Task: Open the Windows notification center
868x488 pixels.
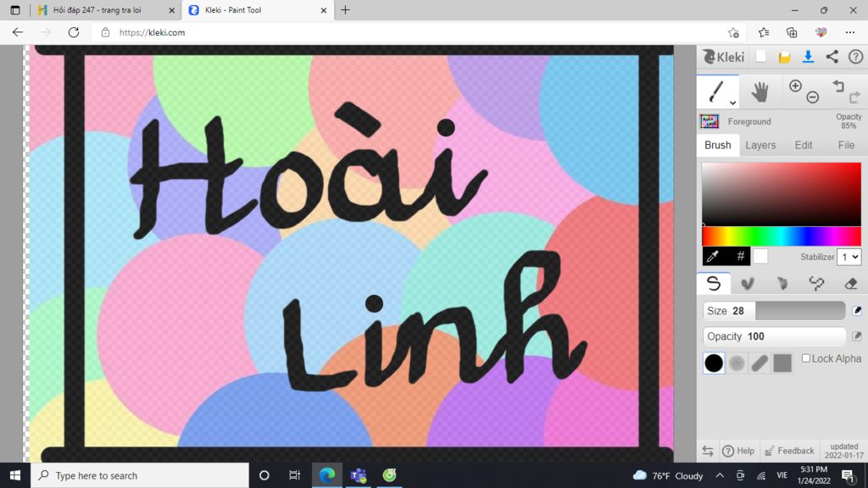Action: coord(848,475)
